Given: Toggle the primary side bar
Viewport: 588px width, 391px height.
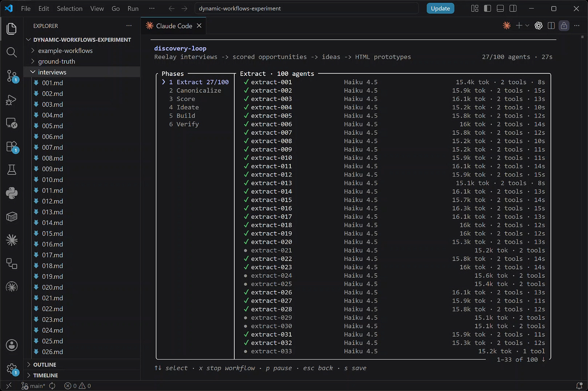Looking at the screenshot, I should [x=487, y=8].
